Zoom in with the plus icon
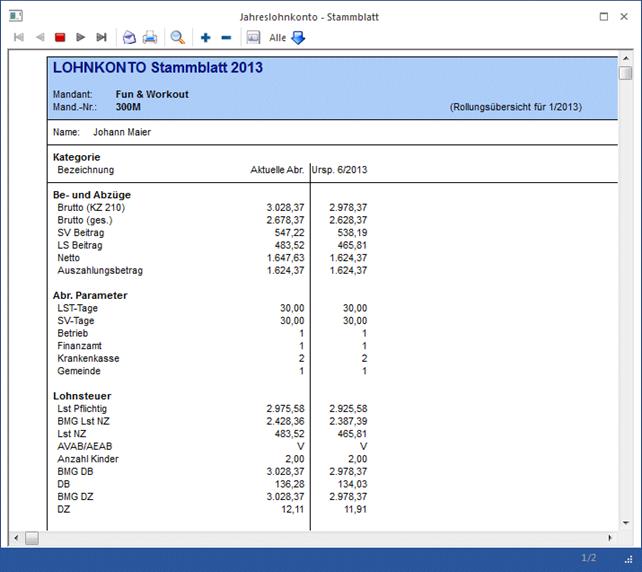Screen dimensions: 642x572 pos(205,38)
